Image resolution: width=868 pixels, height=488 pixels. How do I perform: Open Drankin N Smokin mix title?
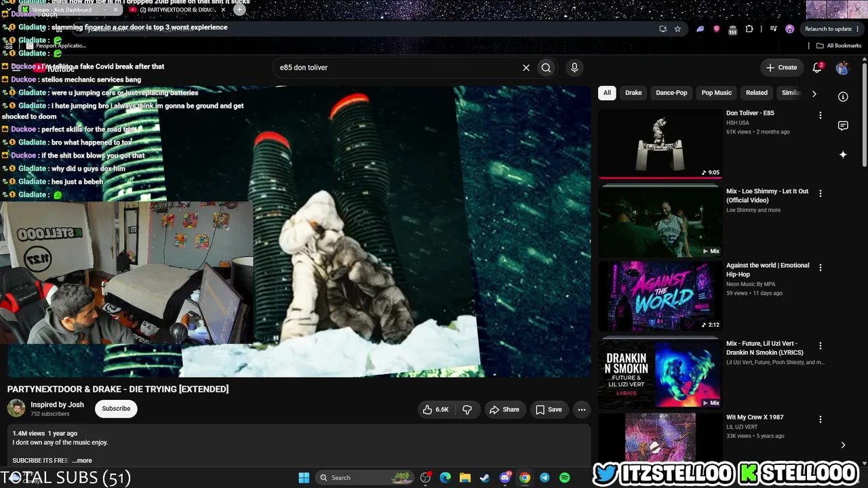pos(765,348)
